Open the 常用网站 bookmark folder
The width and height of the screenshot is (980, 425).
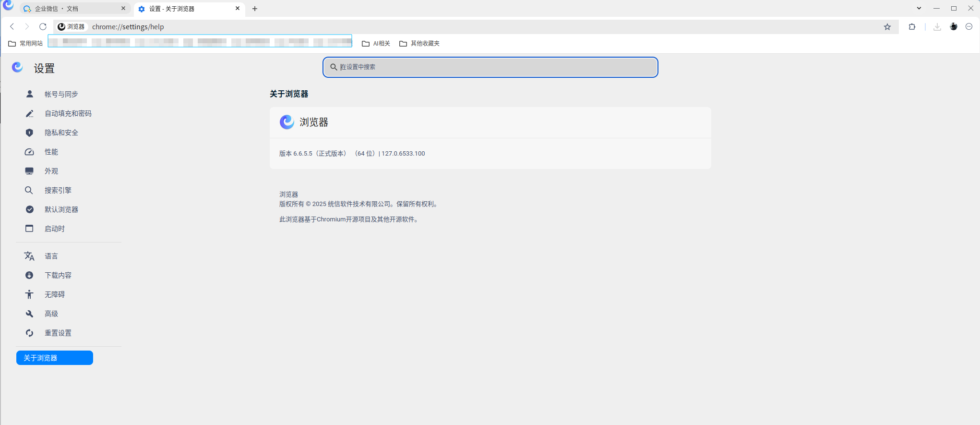[25, 44]
